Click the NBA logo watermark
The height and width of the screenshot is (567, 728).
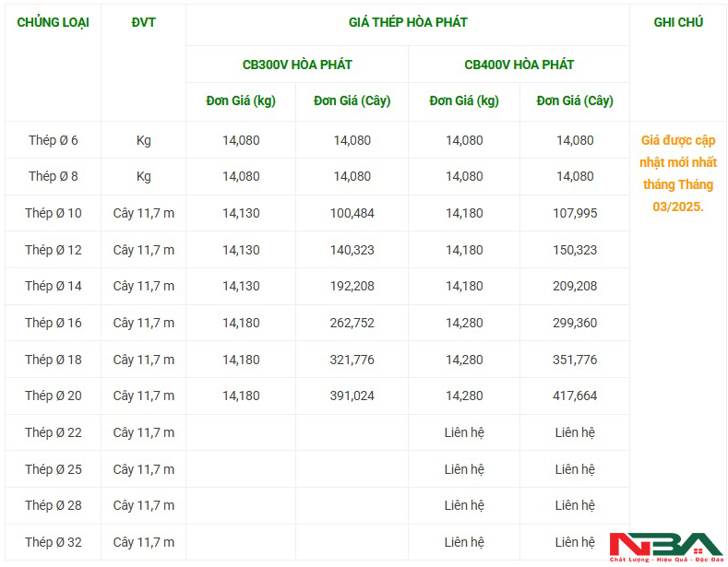(x=666, y=548)
